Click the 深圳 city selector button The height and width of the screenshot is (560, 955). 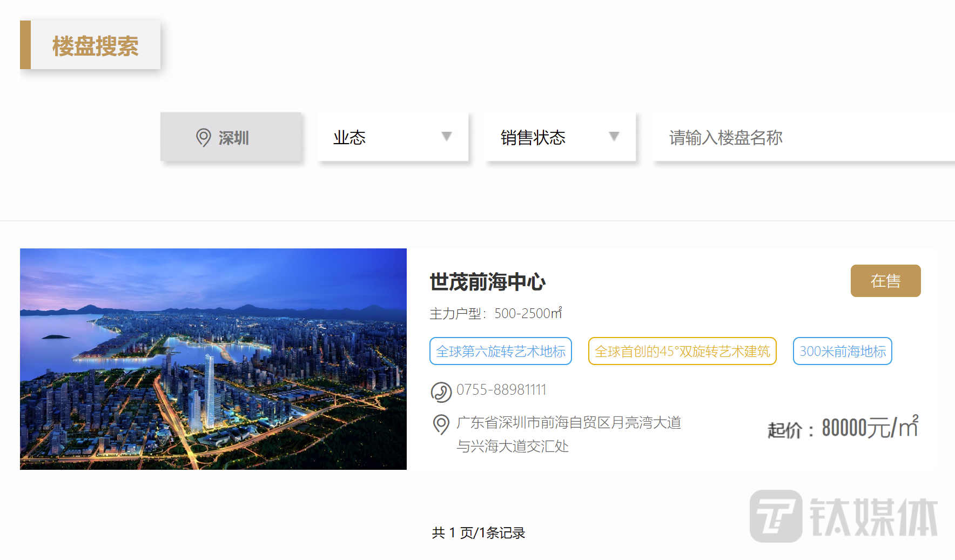[x=231, y=137]
